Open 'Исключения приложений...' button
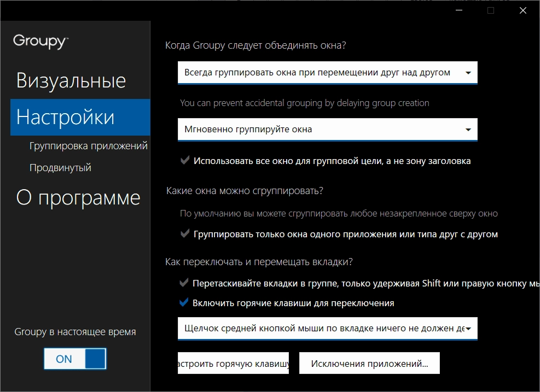This screenshot has width=540, height=392. 369,363
